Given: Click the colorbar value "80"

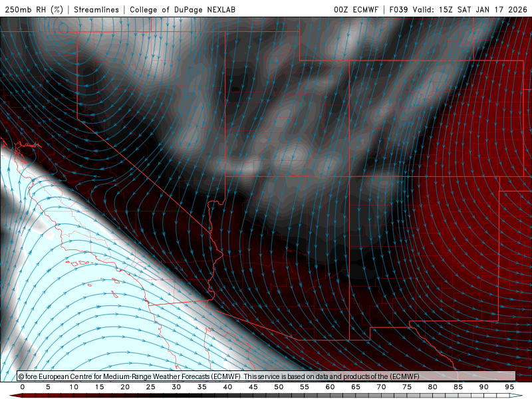Looking at the screenshot, I should 433,387.
